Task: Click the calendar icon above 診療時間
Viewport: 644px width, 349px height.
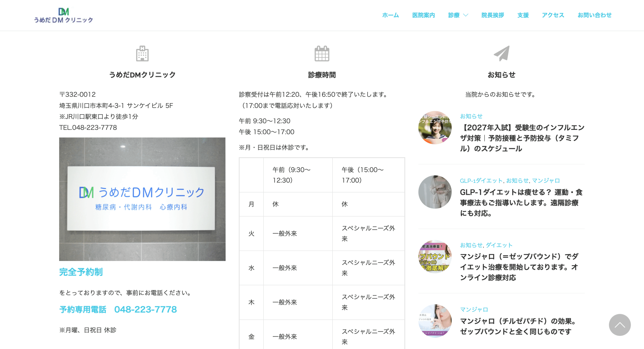Action: point(322,53)
